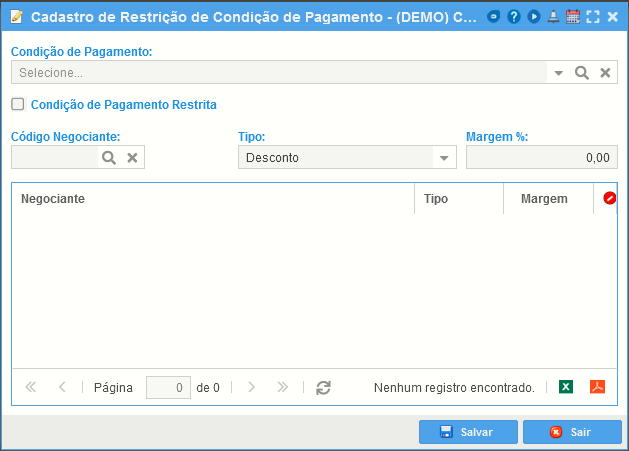Image resolution: width=629 pixels, height=451 pixels.
Task: Sort by the Margem column header
Action: point(548,199)
